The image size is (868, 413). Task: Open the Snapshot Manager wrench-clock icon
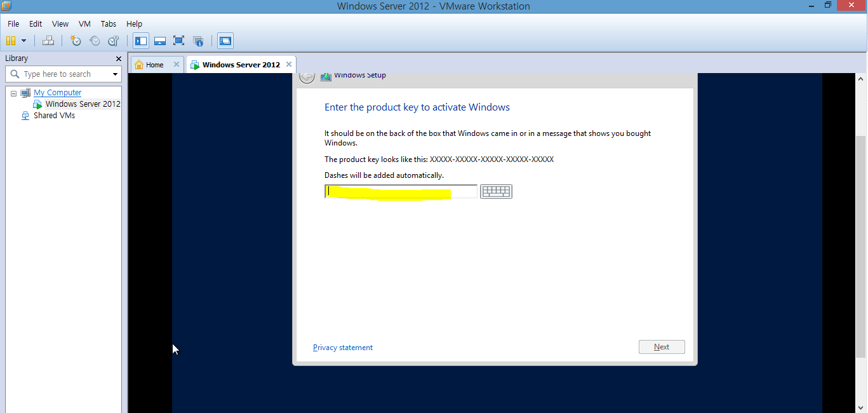tap(114, 41)
